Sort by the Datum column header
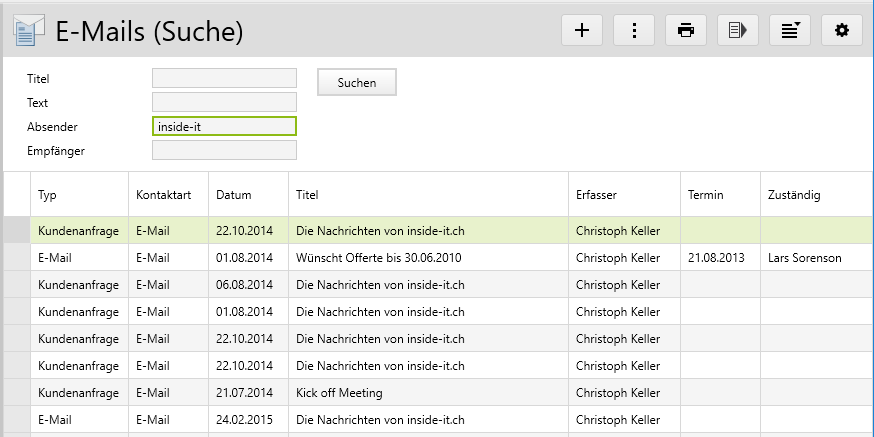The image size is (874, 437). [x=234, y=195]
